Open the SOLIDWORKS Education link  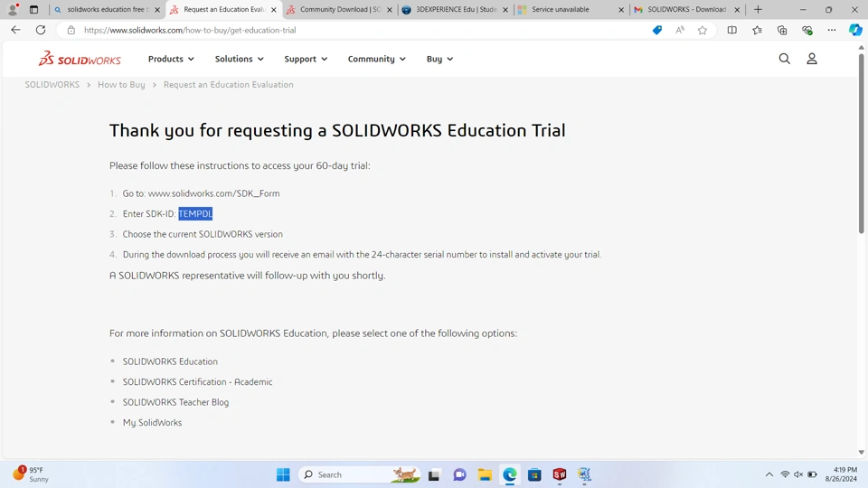click(x=170, y=361)
